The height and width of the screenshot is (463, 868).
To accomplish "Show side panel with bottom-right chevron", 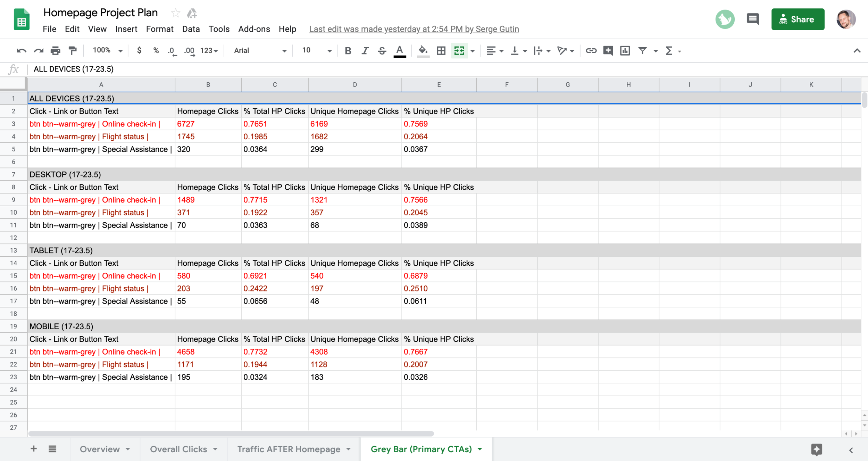I will [851, 450].
